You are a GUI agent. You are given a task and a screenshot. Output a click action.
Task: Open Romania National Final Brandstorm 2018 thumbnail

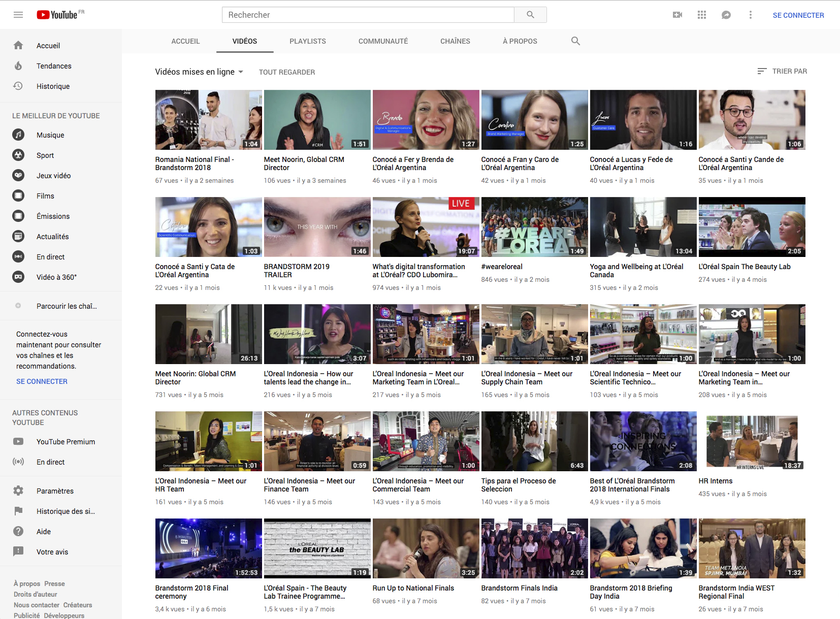(x=209, y=120)
